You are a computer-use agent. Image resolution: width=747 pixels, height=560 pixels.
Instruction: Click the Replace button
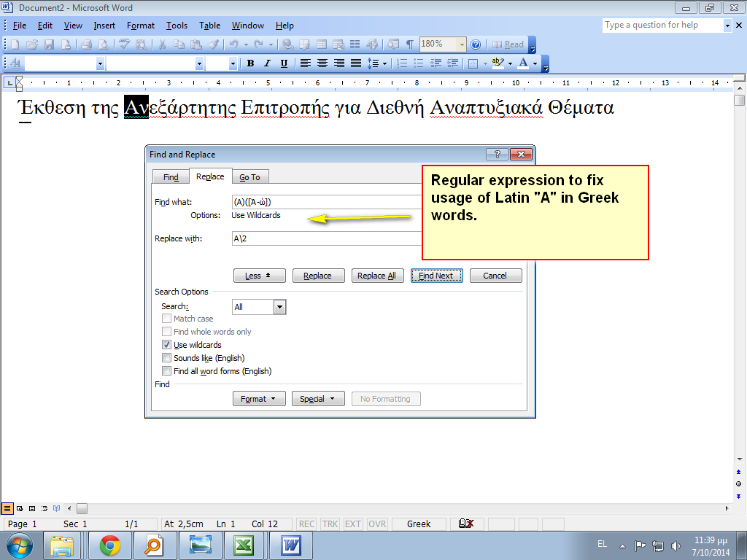click(x=318, y=276)
